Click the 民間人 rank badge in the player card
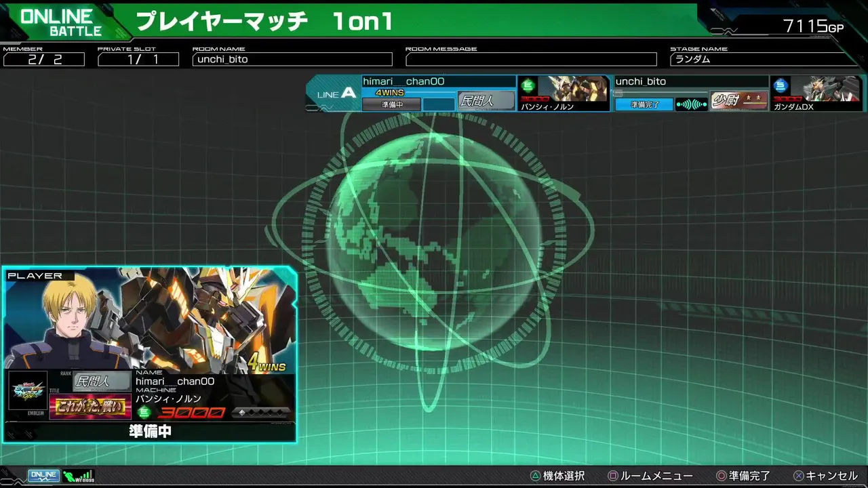The height and width of the screenshot is (488, 868). (x=102, y=382)
